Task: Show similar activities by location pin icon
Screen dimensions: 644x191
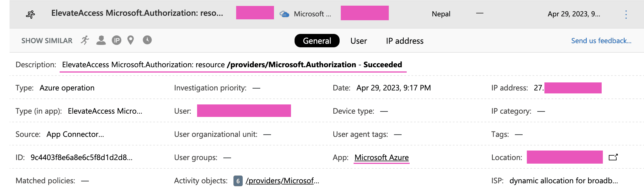Action: tap(131, 40)
